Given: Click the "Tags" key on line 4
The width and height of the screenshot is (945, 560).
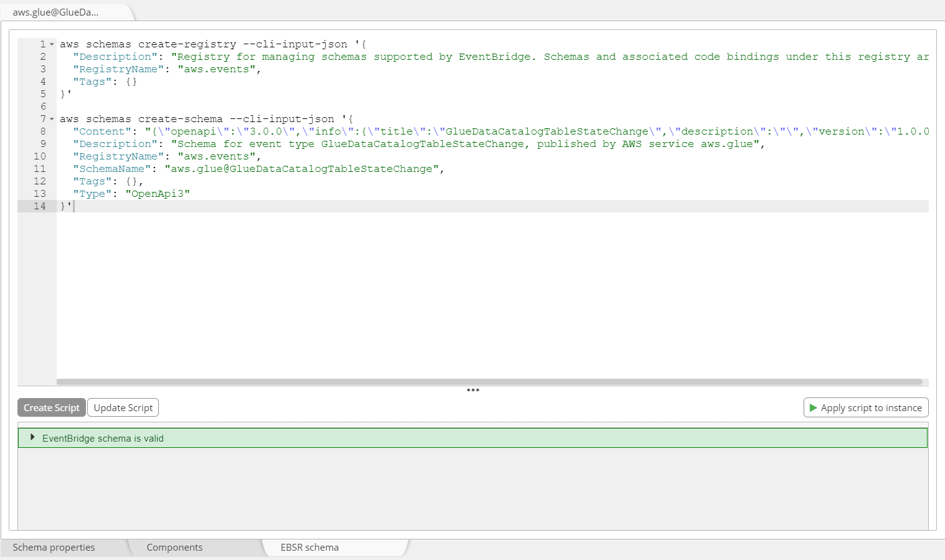Looking at the screenshot, I should click(92, 82).
